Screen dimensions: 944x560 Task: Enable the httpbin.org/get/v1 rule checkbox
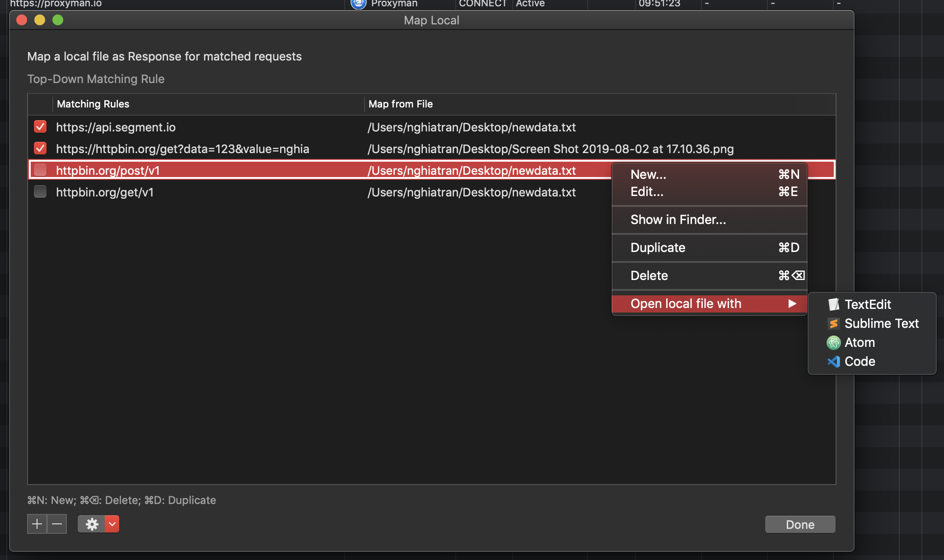(40, 192)
